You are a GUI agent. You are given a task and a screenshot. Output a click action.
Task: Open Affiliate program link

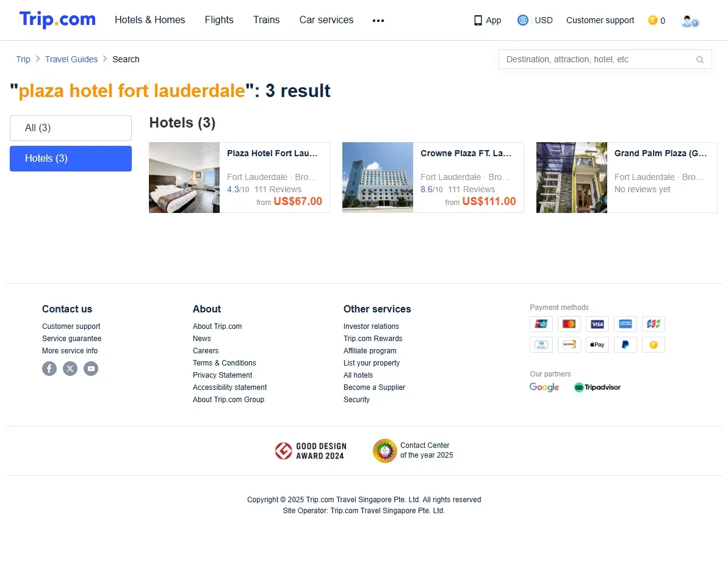(x=370, y=351)
